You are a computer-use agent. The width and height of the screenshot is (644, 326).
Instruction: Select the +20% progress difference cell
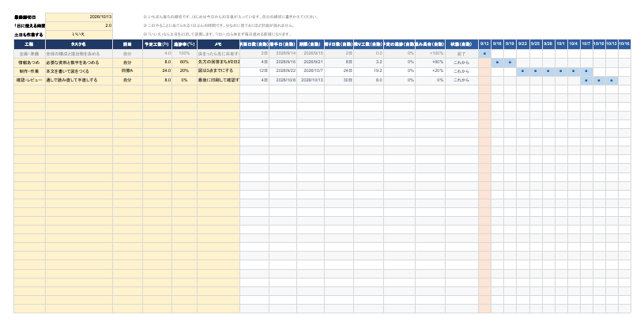click(x=430, y=71)
